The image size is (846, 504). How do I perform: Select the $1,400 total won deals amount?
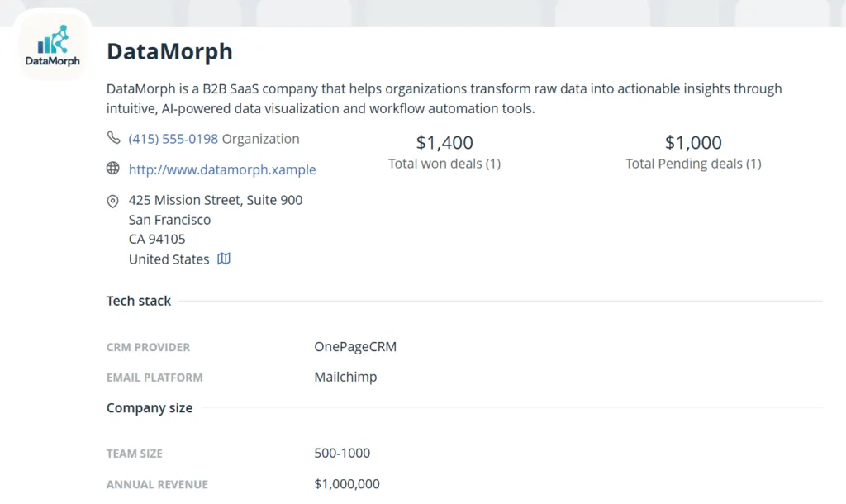click(x=444, y=142)
